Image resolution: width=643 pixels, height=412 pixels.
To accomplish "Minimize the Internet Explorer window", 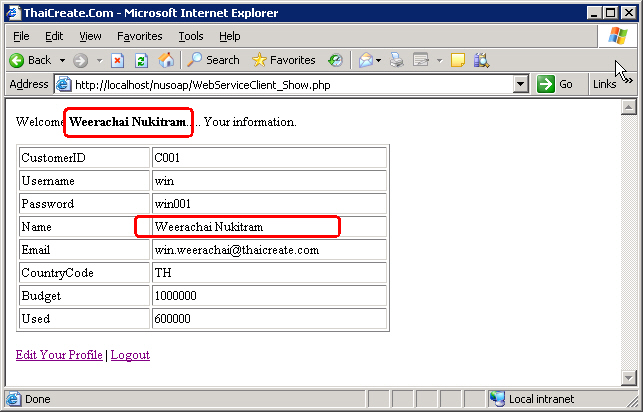I will (595, 13).
